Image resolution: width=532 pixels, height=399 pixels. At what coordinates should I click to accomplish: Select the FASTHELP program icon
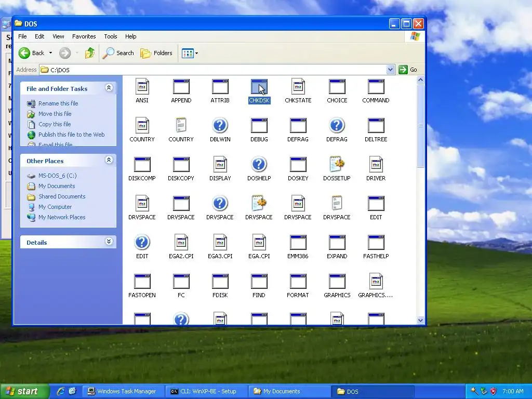pyautogui.click(x=376, y=242)
